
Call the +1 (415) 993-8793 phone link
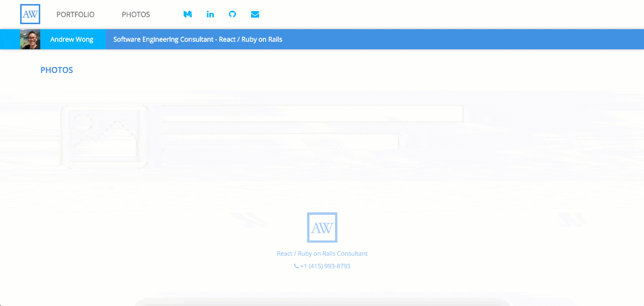click(x=322, y=266)
